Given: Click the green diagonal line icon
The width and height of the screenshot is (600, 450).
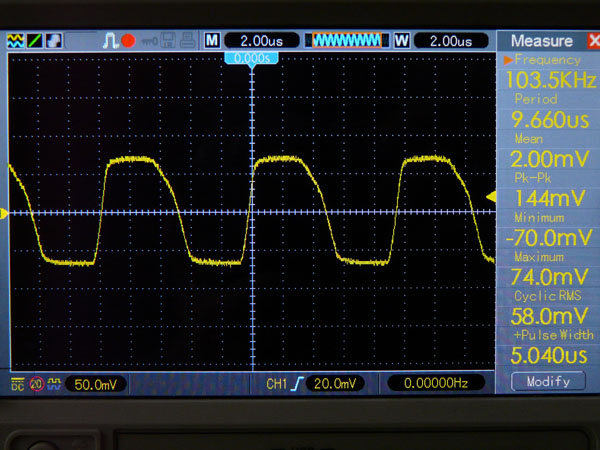Looking at the screenshot, I should pos(35,41).
